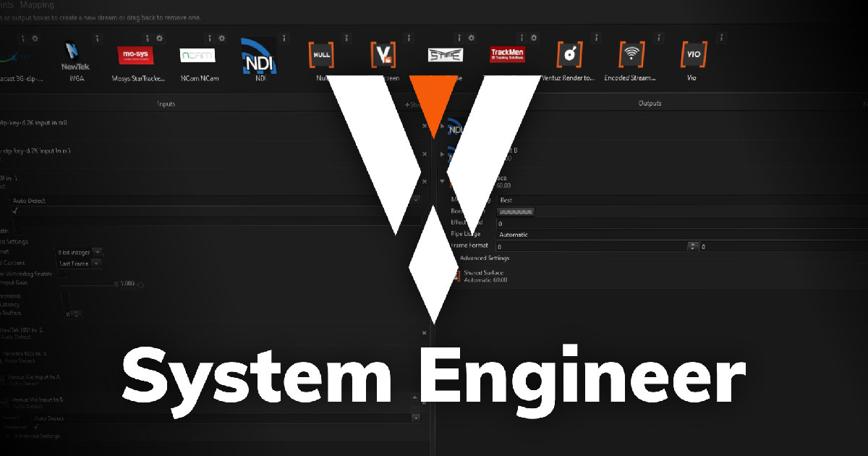Select the TrackMen tracking device
868x456 pixels.
point(507,54)
